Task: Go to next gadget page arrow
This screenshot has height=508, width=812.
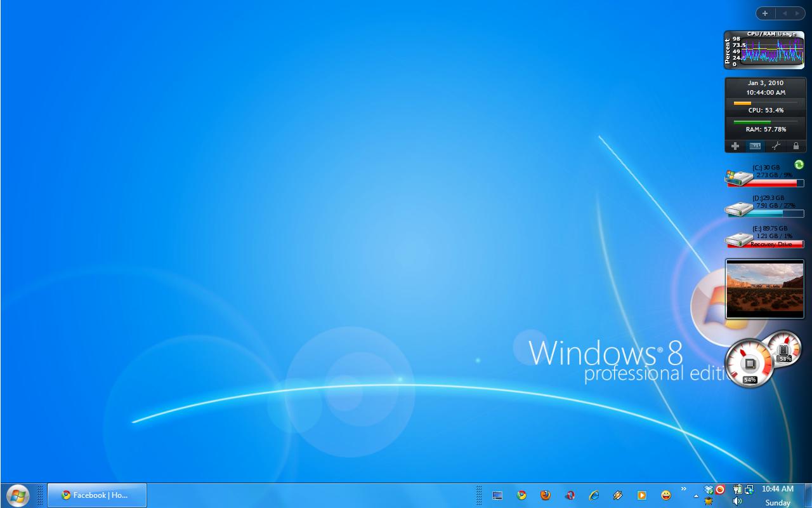Action: [x=797, y=13]
